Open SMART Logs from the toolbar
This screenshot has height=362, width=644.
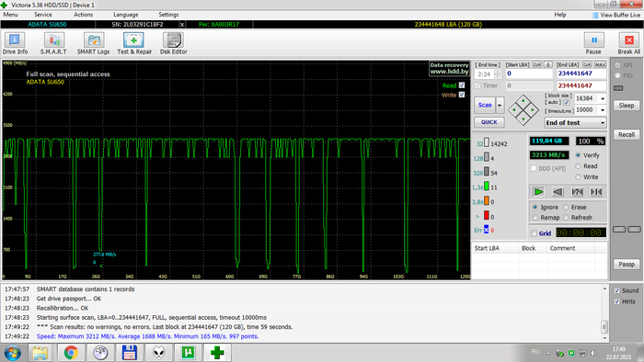[93, 43]
